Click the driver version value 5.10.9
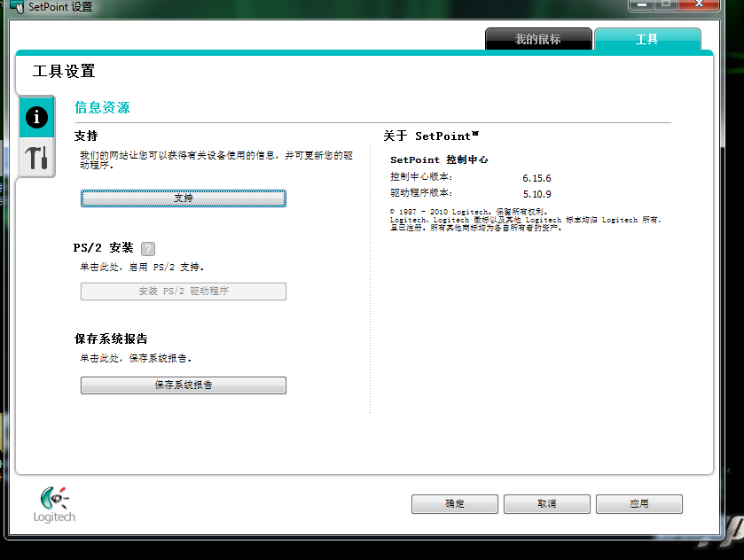Viewport: 744px width, 560px height. (536, 194)
